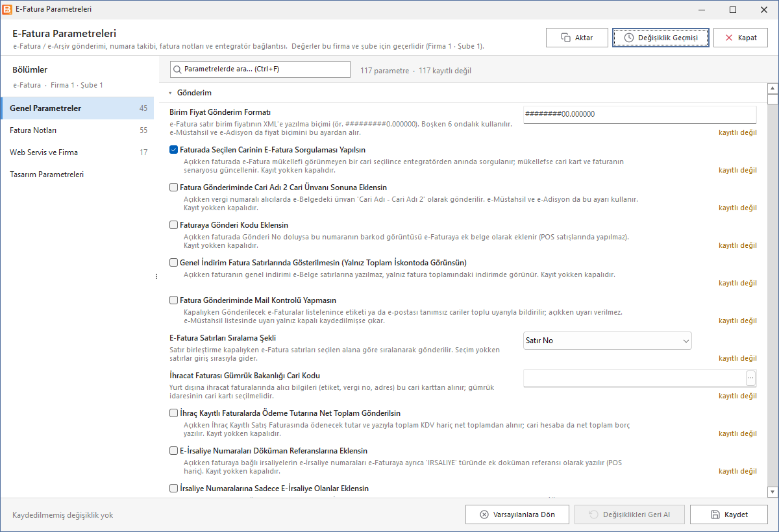The image size is (779, 532).
Task: Click 'kayıtlı değil' under Birim Fiyat format field
Action: 737,133
